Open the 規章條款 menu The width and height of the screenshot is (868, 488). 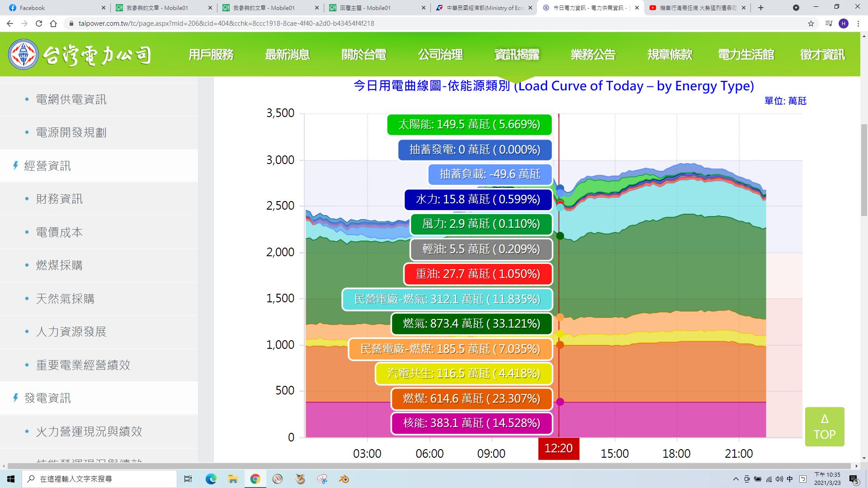[x=670, y=55]
